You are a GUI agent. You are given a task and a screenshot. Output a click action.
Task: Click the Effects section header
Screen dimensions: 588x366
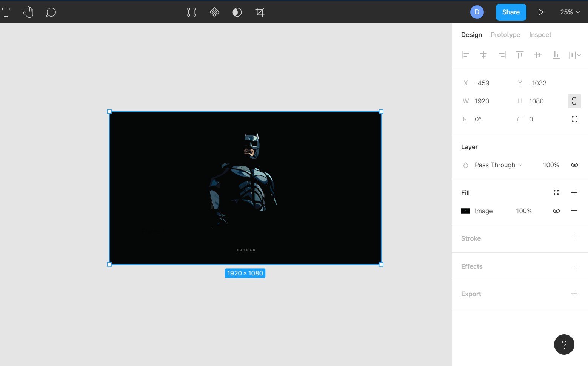[x=472, y=266]
